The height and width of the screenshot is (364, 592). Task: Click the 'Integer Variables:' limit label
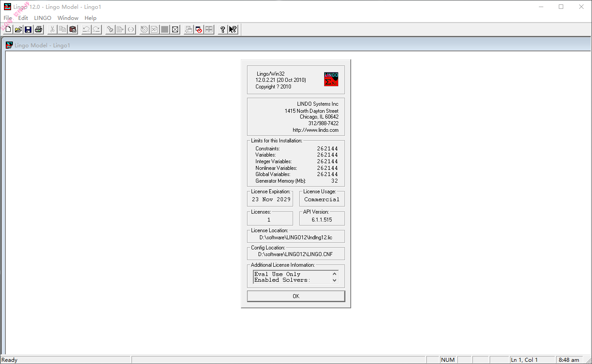tap(273, 161)
